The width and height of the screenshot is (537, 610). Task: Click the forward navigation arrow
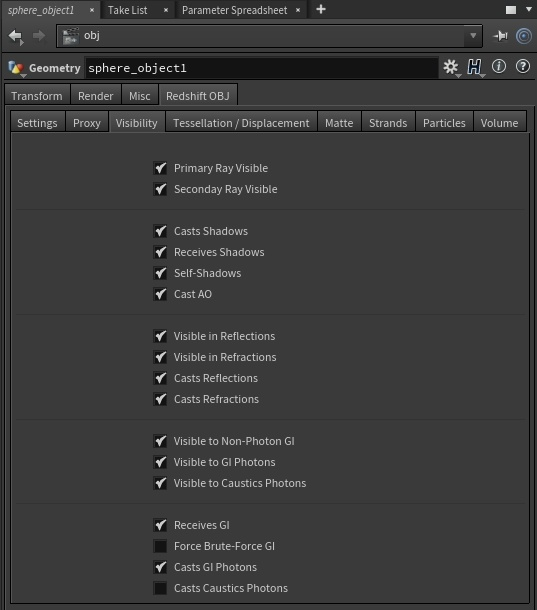[39, 36]
